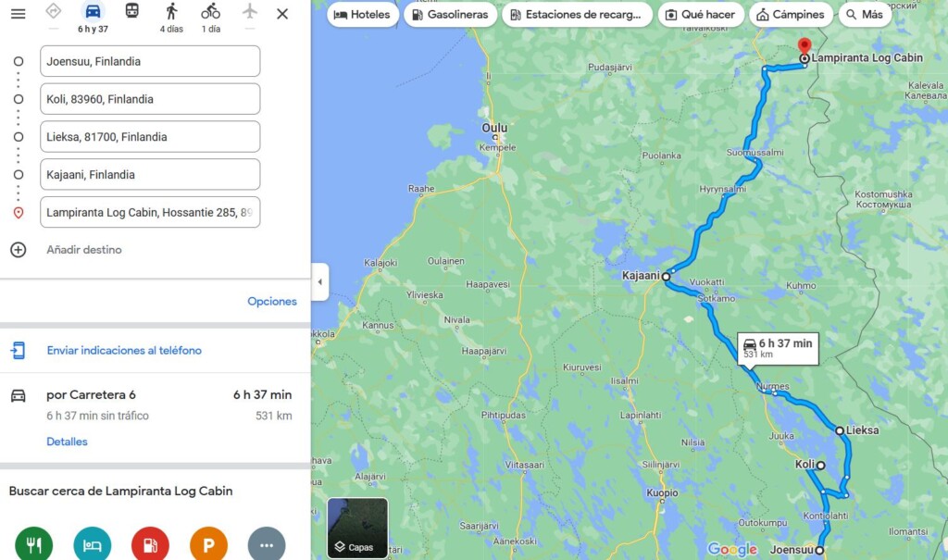This screenshot has height=560, width=948.
Task: Open route Opciones
Action: (272, 301)
